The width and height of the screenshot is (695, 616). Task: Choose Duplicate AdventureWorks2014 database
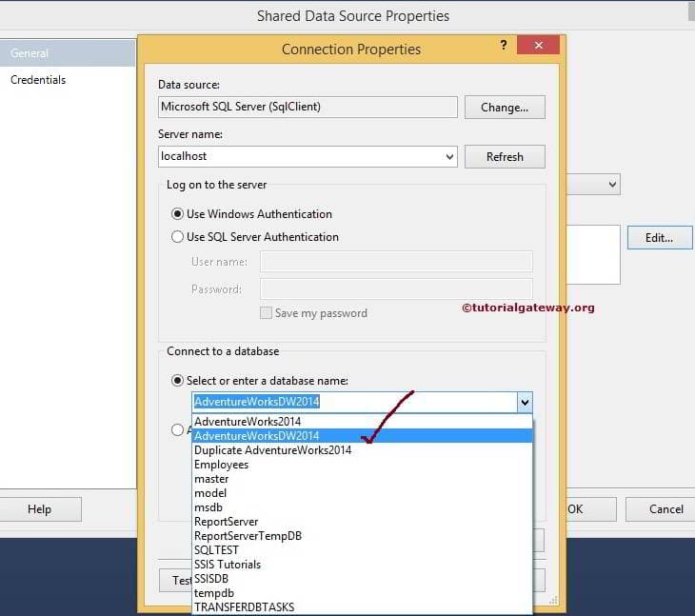tap(362, 450)
